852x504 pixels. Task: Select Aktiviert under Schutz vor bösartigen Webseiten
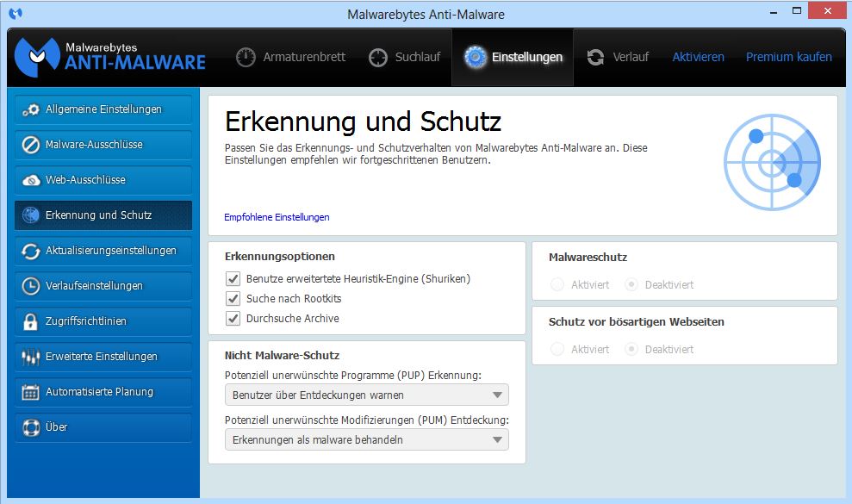557,349
